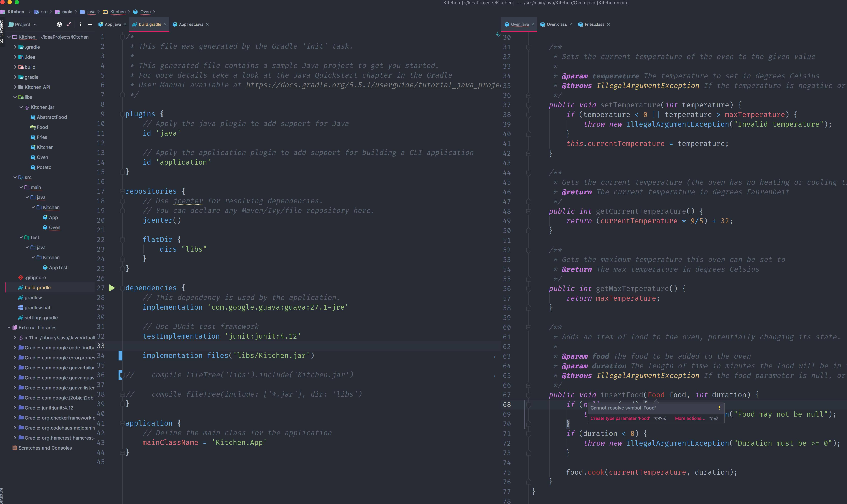
Task: Expand the Kitchen API folder
Action: click(x=15, y=87)
